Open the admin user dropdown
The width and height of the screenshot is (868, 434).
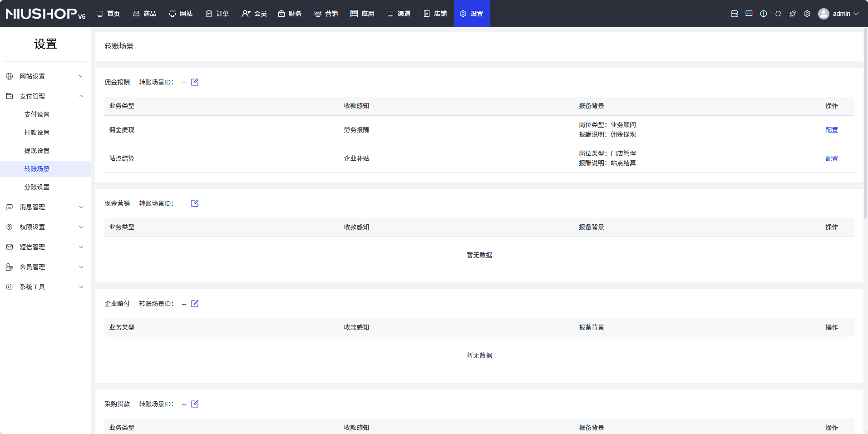(x=839, y=14)
